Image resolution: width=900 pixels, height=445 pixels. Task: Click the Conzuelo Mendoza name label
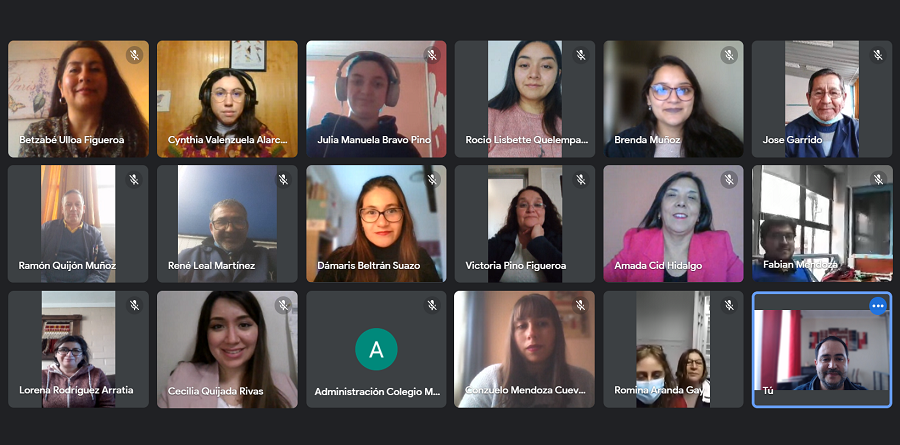point(525,390)
